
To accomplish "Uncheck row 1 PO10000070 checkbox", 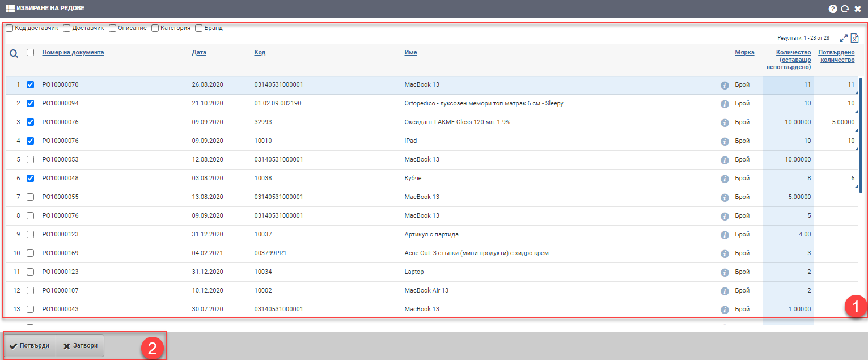I will point(31,84).
